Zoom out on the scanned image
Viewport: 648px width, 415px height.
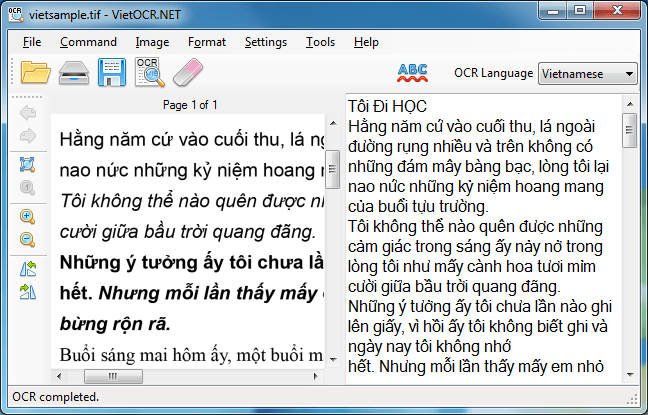27,239
